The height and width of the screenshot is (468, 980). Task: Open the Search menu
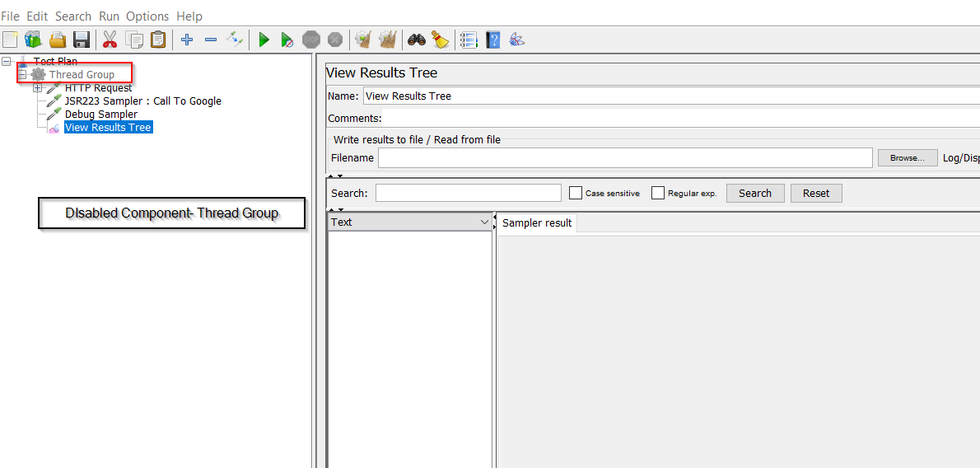(x=73, y=16)
